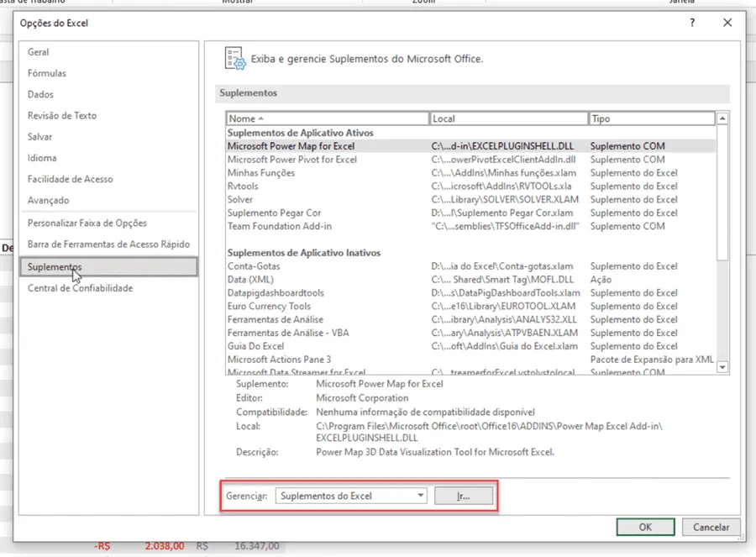Select the Avançado category
This screenshot has width=756, height=557.
(x=48, y=201)
